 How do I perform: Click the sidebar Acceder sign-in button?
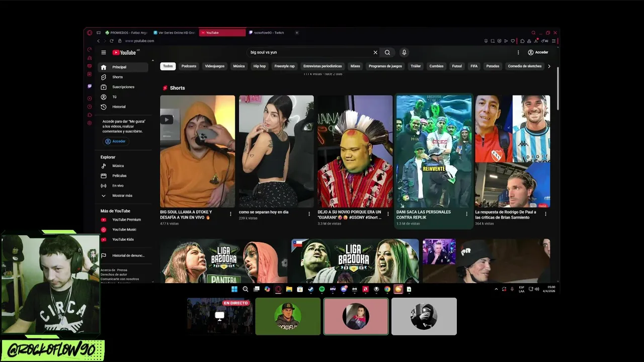pyautogui.click(x=116, y=141)
